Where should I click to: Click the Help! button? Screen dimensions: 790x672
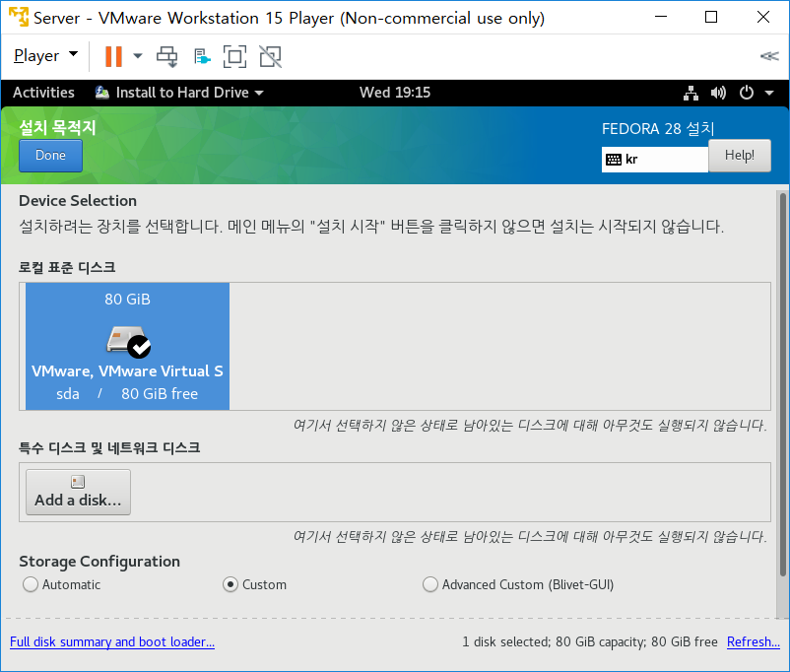[739, 156]
